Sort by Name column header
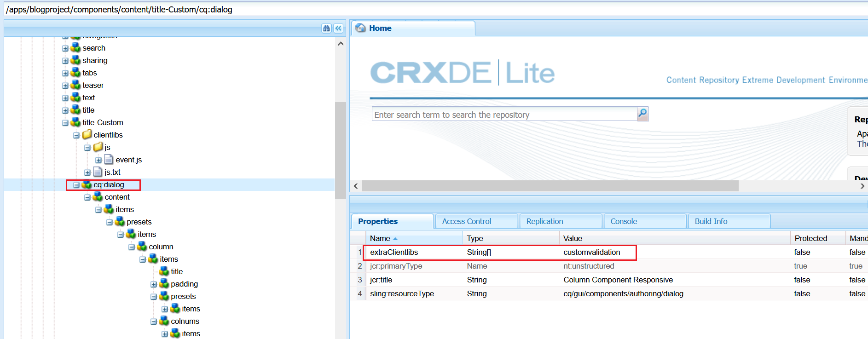 pos(414,238)
